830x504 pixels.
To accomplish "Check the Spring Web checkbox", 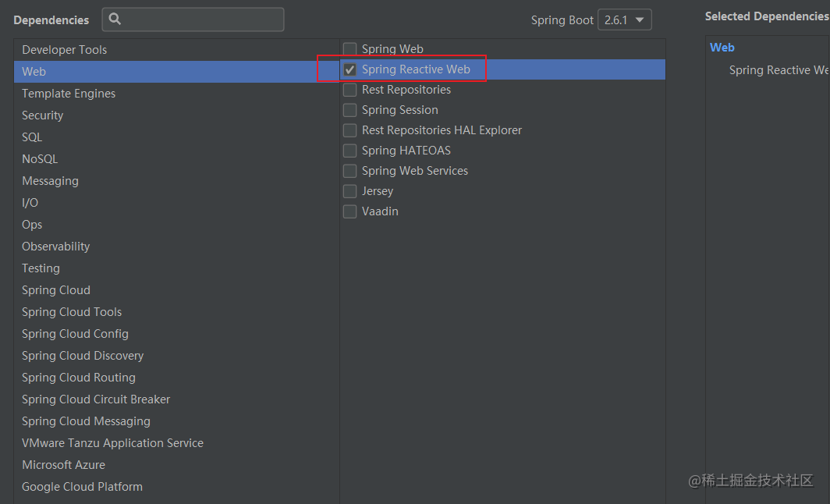I will [x=350, y=49].
